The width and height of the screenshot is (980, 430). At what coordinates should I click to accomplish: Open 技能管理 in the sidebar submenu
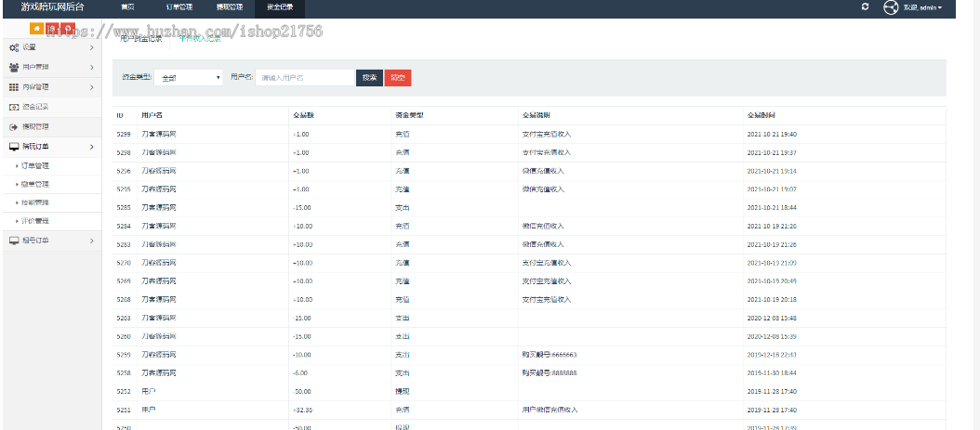coord(35,202)
